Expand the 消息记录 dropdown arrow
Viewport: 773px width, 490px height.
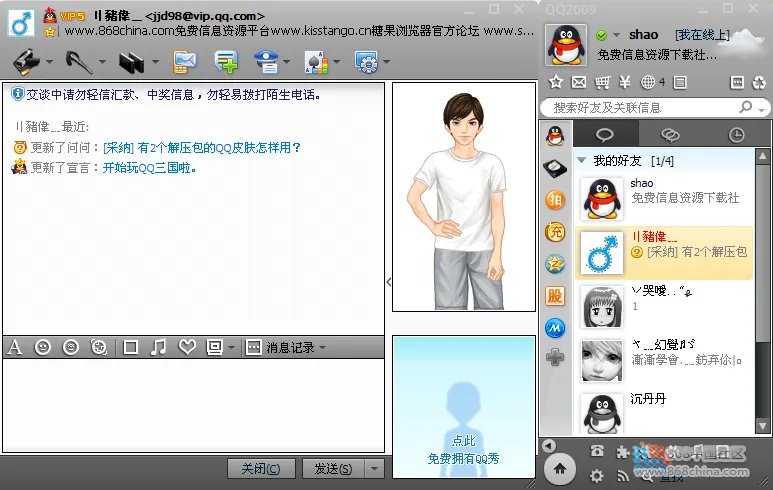[322, 348]
